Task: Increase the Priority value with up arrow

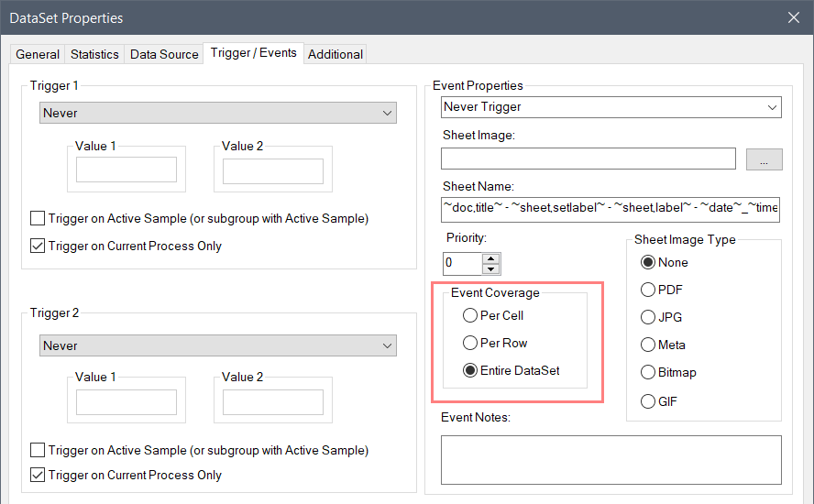Action: [491, 258]
